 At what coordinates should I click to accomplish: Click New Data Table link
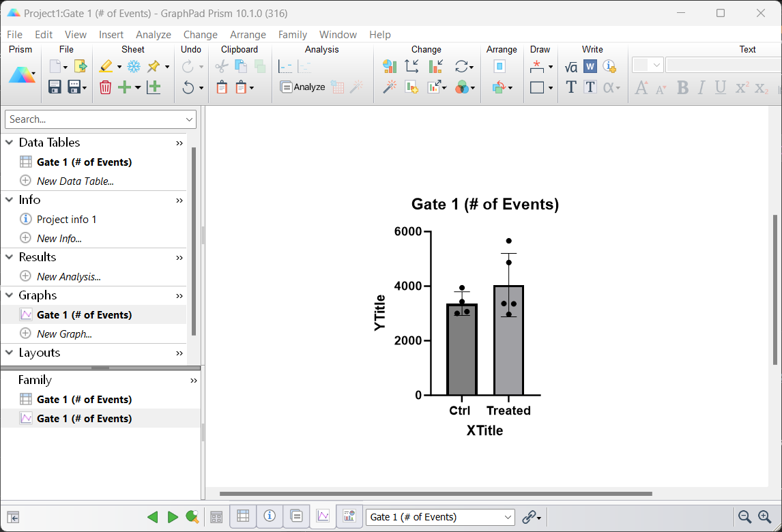tap(75, 181)
